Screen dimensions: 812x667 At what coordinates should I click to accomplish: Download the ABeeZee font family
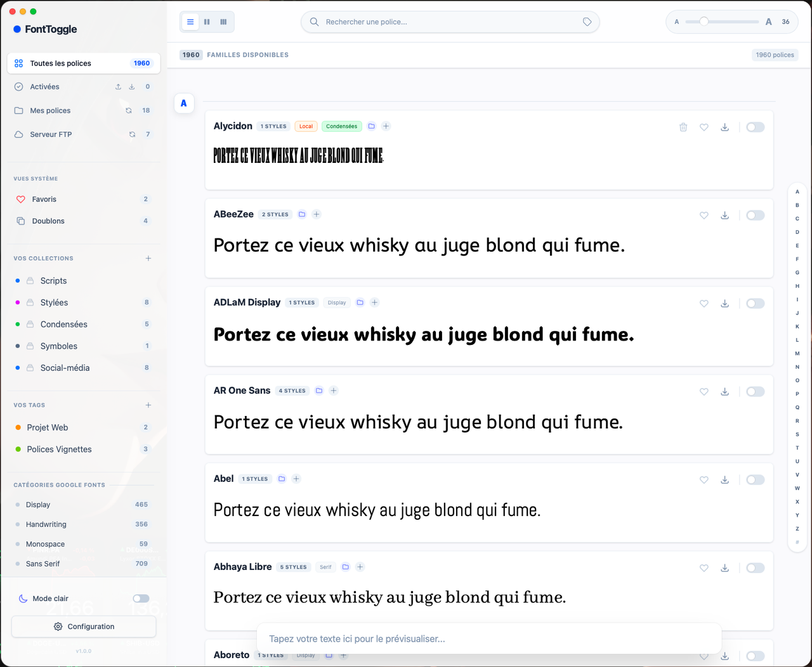[724, 215]
